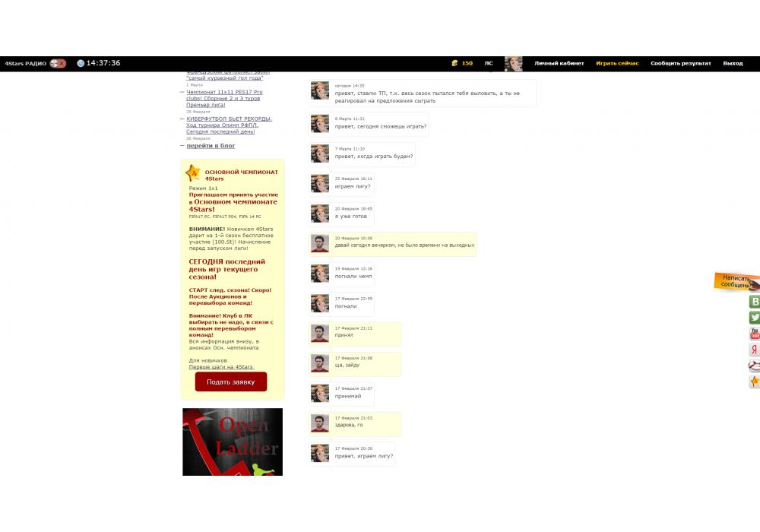Screen dimensions: 760x532
Task: Click the Основной чемпионат 4Stars heading
Action: click(242, 176)
